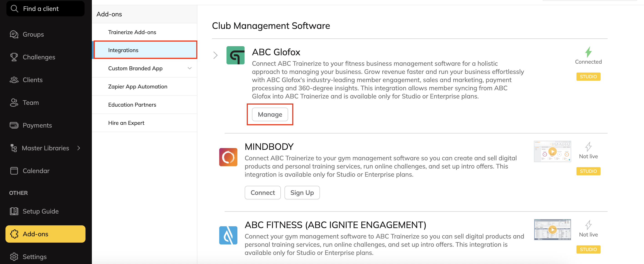Expand the ABC Glofox row chevron
Image resolution: width=644 pixels, height=264 pixels.
tap(215, 55)
